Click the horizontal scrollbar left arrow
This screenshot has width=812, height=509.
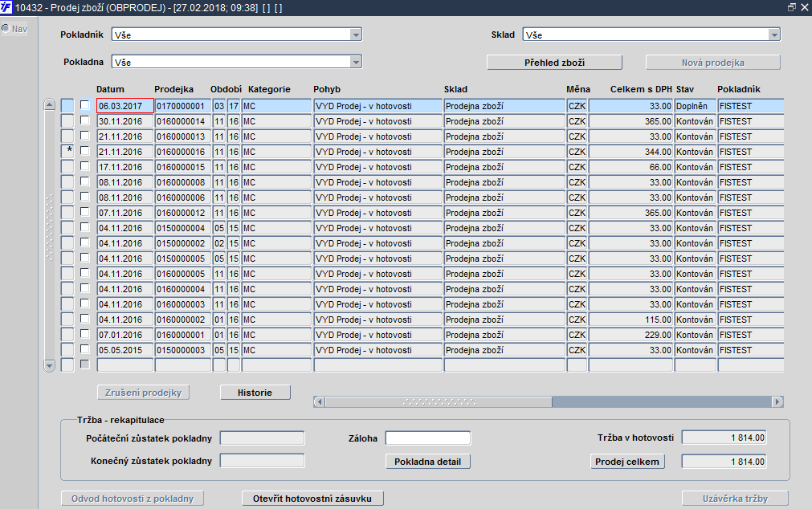tap(319, 401)
